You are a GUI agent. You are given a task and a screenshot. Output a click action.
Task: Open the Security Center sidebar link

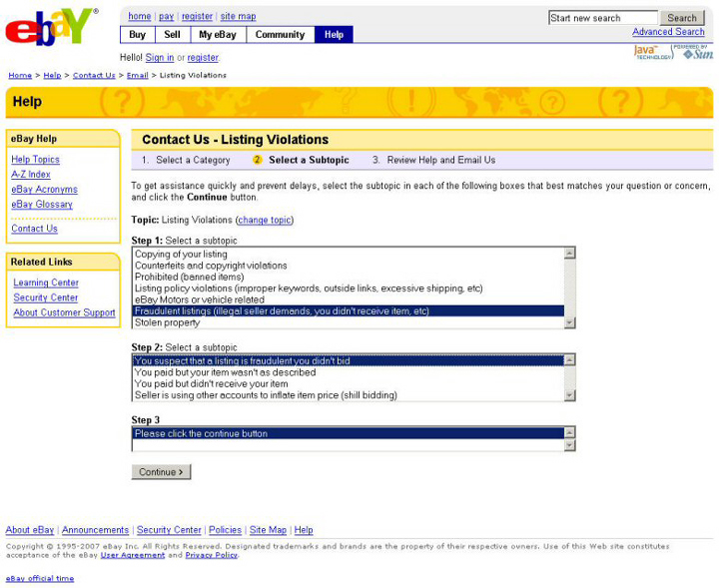point(46,297)
